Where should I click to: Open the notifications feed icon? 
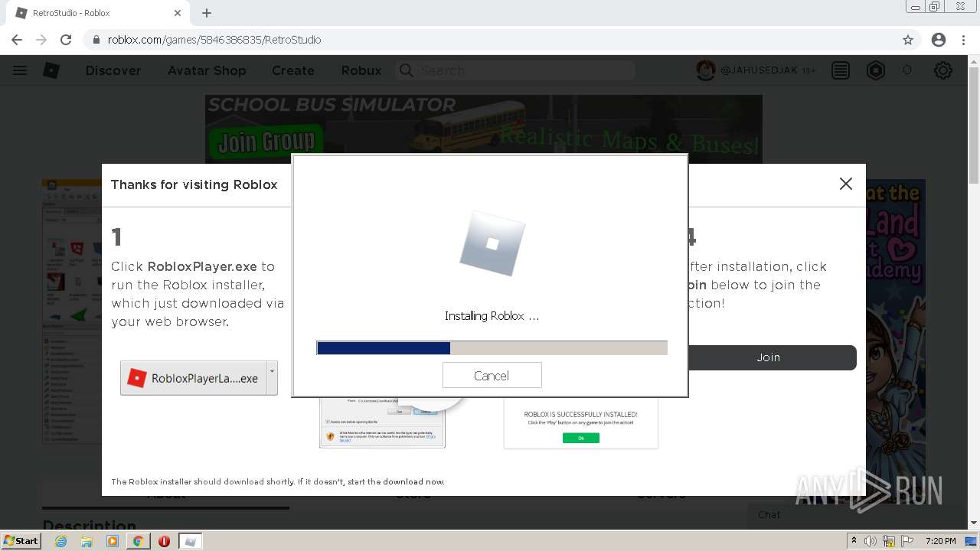point(841,70)
